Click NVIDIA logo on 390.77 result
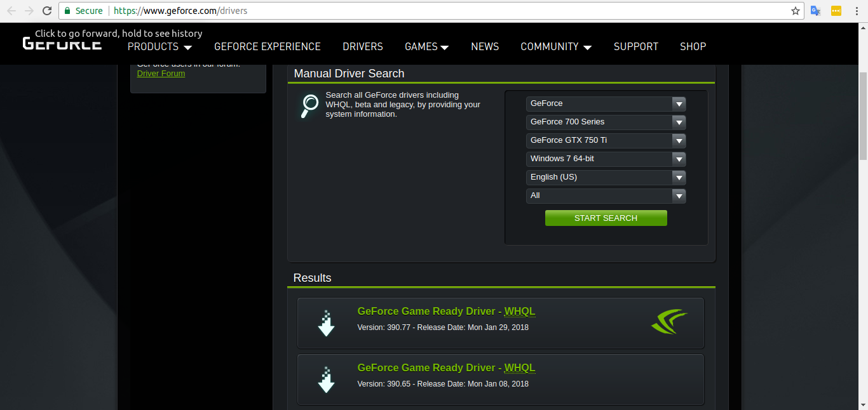Image resolution: width=868 pixels, height=410 pixels. [669, 322]
